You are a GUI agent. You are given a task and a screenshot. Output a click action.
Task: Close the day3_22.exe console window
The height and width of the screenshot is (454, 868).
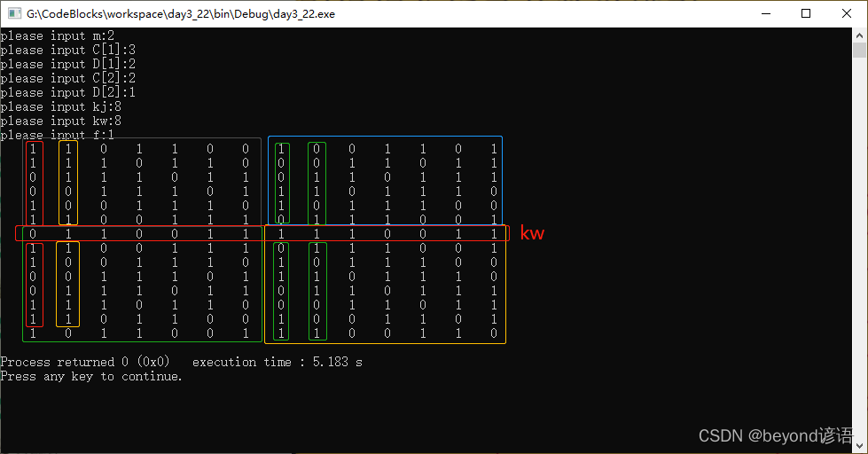click(x=847, y=13)
